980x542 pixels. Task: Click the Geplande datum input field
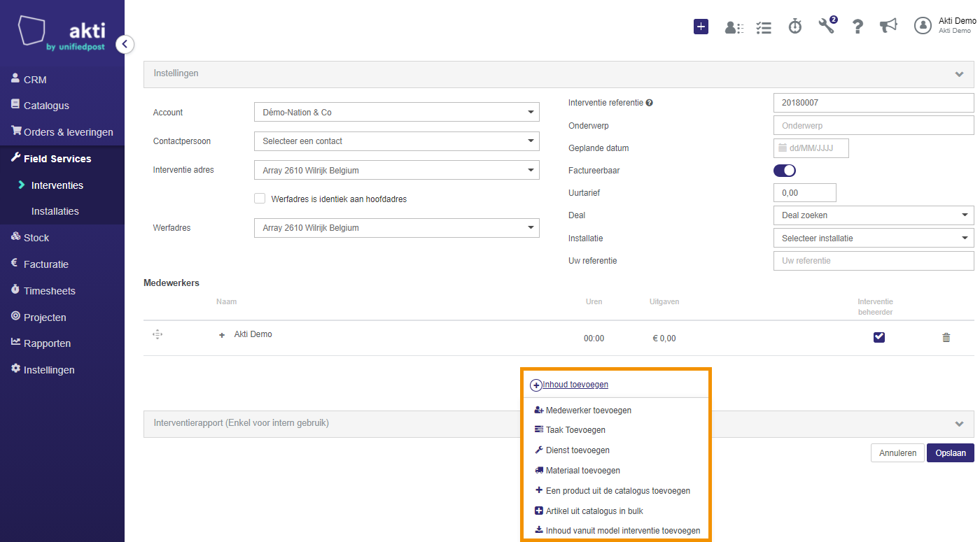click(811, 148)
